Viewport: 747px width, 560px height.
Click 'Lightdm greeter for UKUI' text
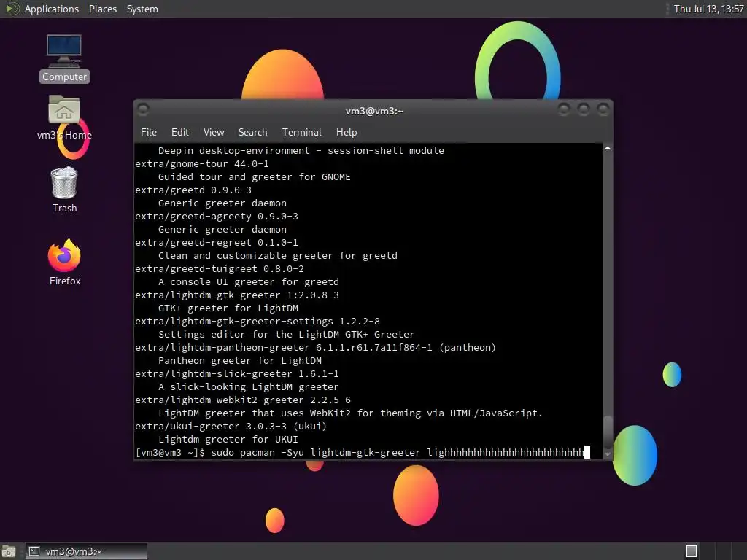pos(228,439)
